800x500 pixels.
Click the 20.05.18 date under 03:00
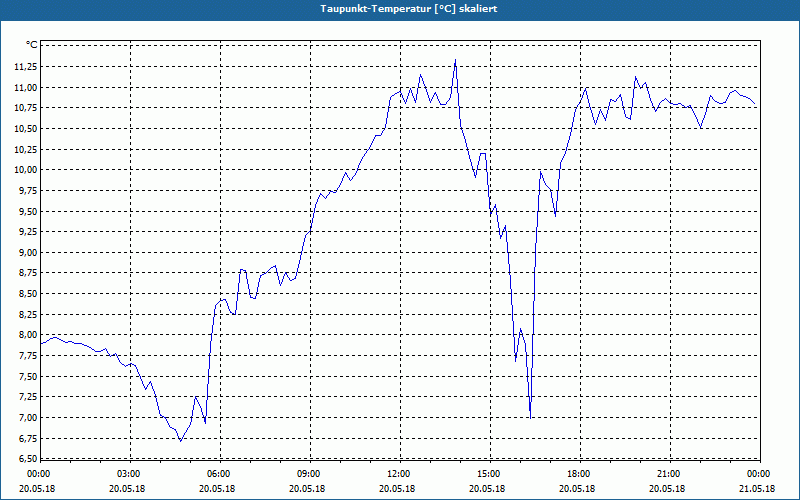(128, 488)
